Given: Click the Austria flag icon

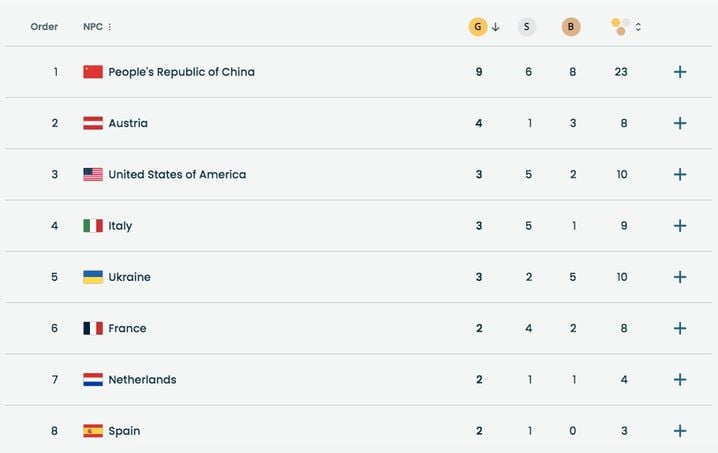Looking at the screenshot, I should 93,123.
